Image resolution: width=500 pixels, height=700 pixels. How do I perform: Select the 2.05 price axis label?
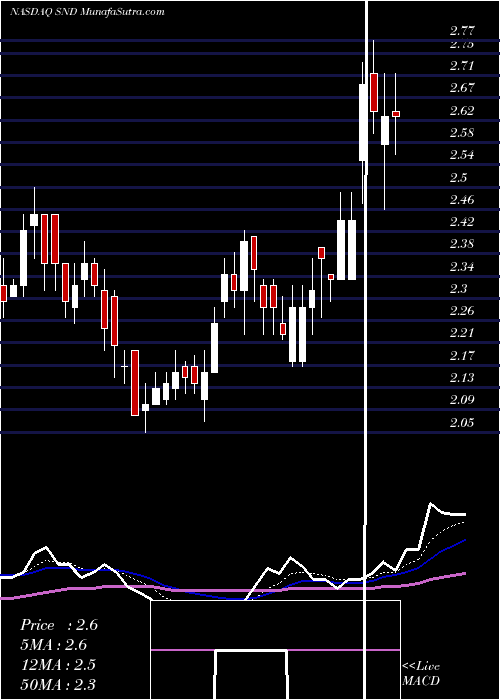(462, 422)
